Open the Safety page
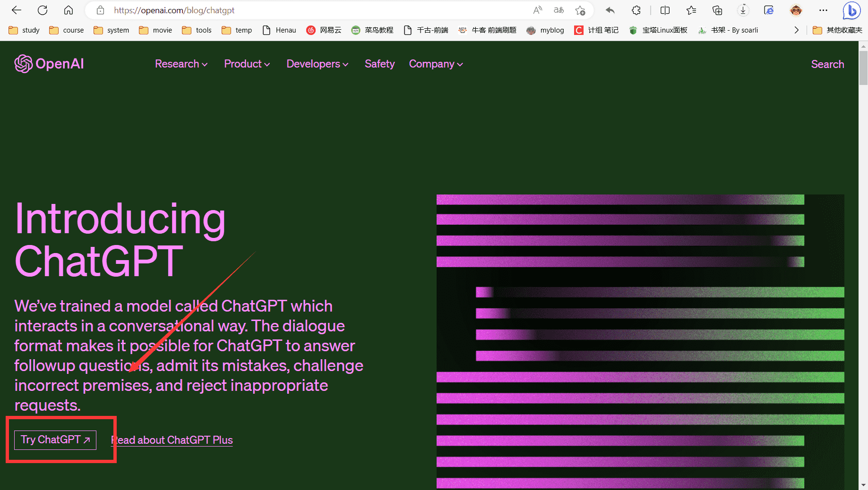 click(x=379, y=64)
